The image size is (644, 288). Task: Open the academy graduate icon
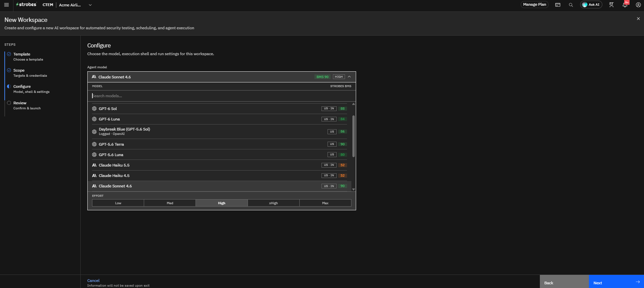611,5
